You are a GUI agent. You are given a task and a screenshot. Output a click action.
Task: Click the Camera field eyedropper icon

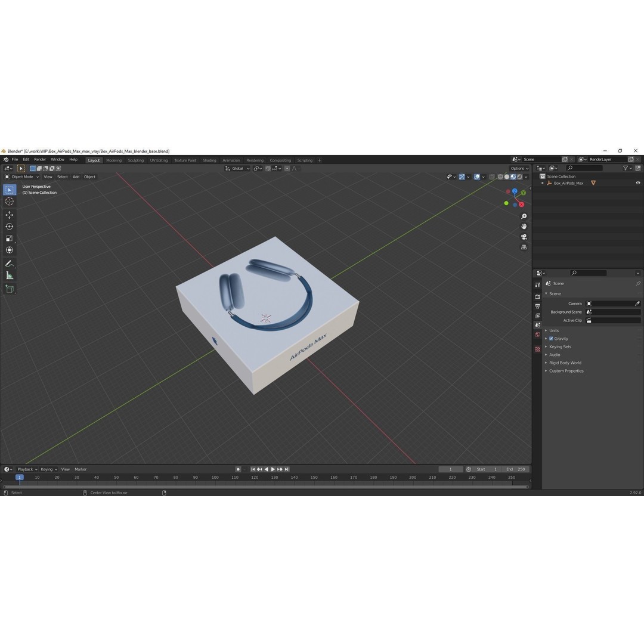coord(637,304)
